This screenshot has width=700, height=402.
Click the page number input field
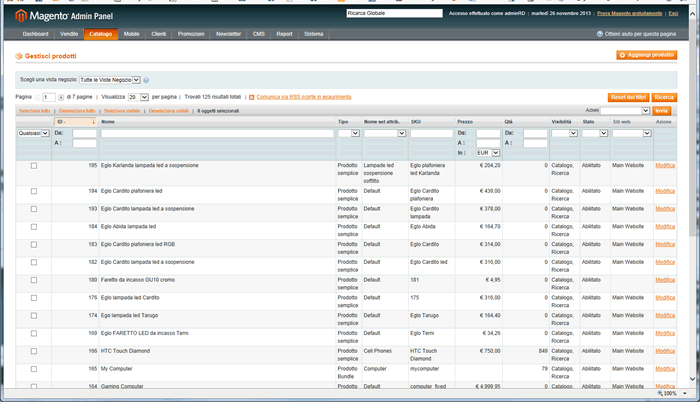pos(49,97)
